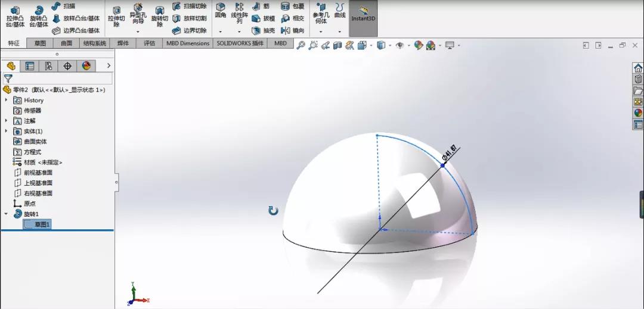This screenshot has height=309, width=644.
Task: Expand the 圆角 fillet dropdown arrow
Action: tap(221, 32)
